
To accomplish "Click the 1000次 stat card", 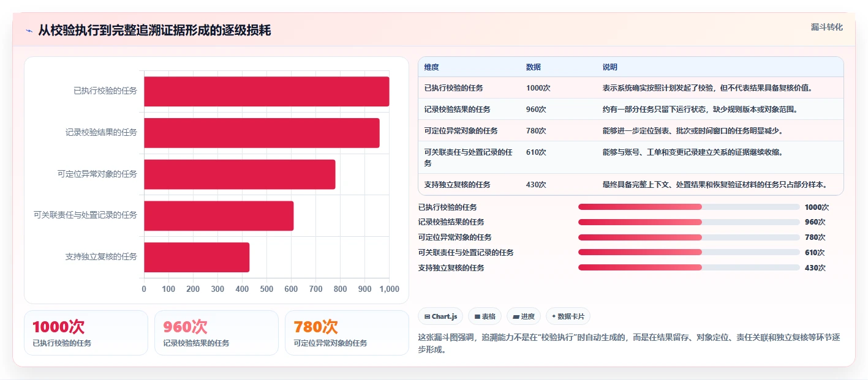I will click(x=86, y=333).
